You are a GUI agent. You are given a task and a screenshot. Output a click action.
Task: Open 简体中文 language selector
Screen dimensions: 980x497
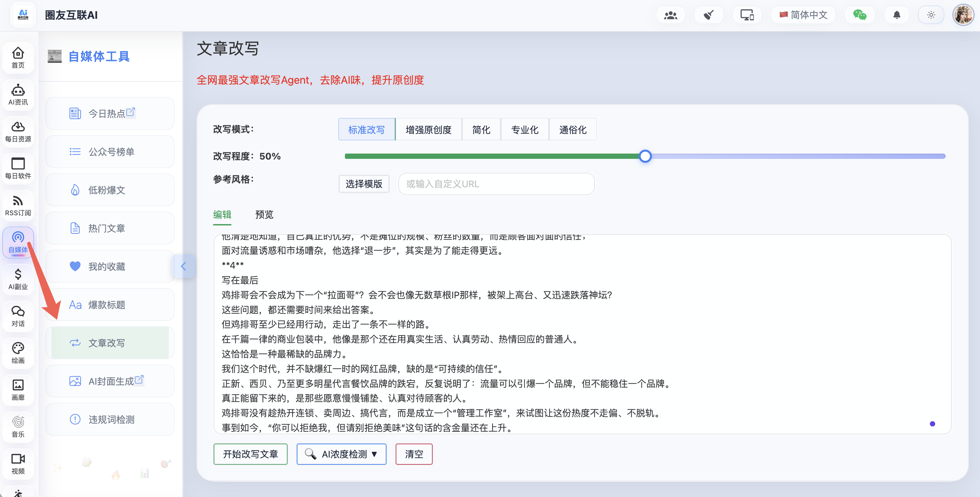click(804, 15)
